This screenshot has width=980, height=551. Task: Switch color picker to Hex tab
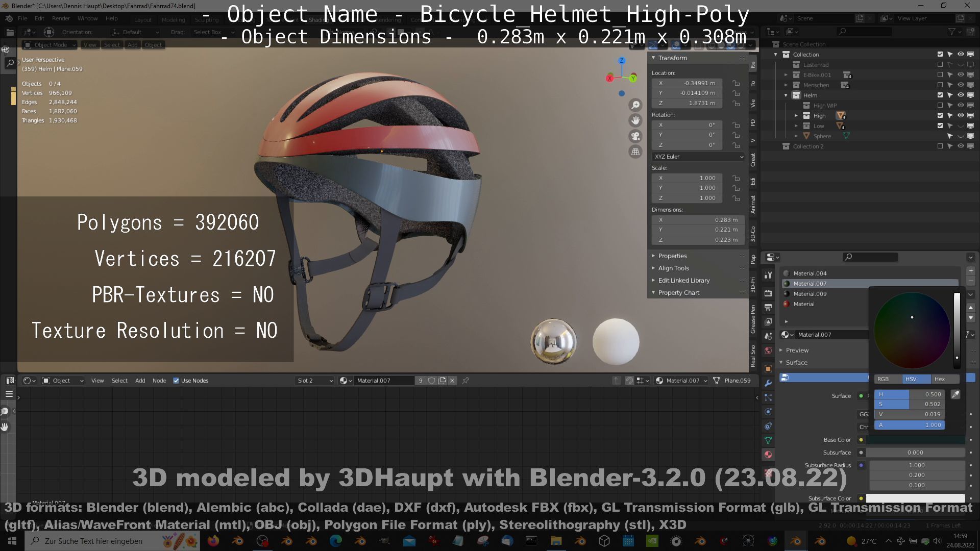[945, 379]
